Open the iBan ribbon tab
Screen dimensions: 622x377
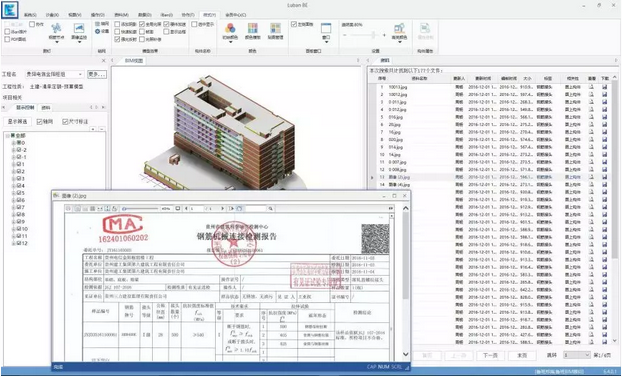coord(166,15)
